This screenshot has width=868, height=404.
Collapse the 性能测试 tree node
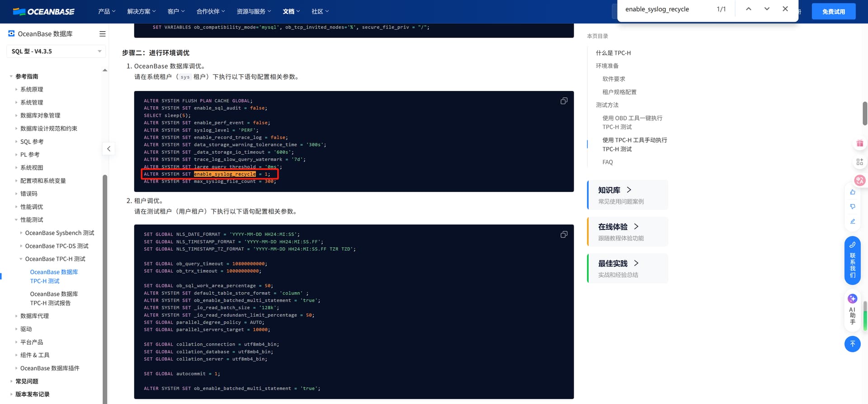[16, 220]
